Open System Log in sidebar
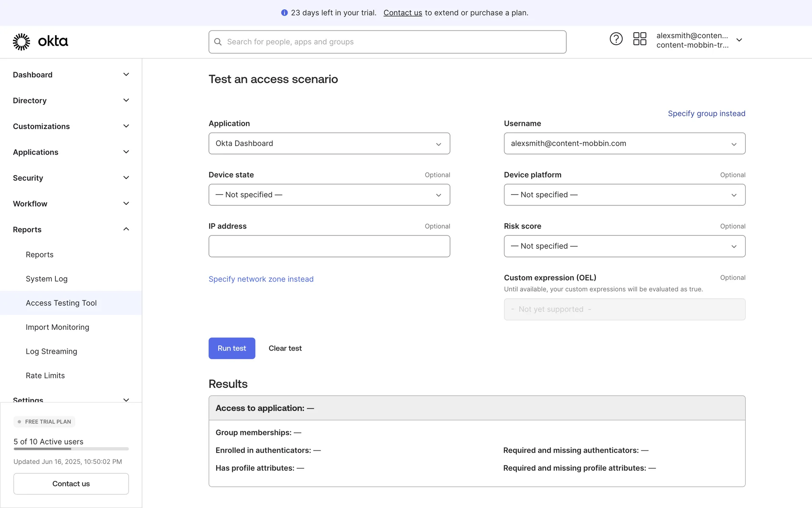Viewport: 812px width, 508px height. [x=47, y=279]
